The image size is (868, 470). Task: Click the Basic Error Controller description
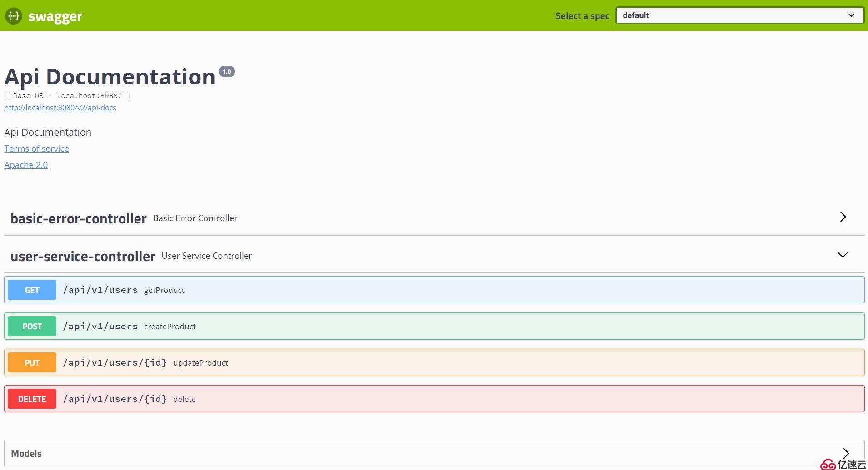195,218
